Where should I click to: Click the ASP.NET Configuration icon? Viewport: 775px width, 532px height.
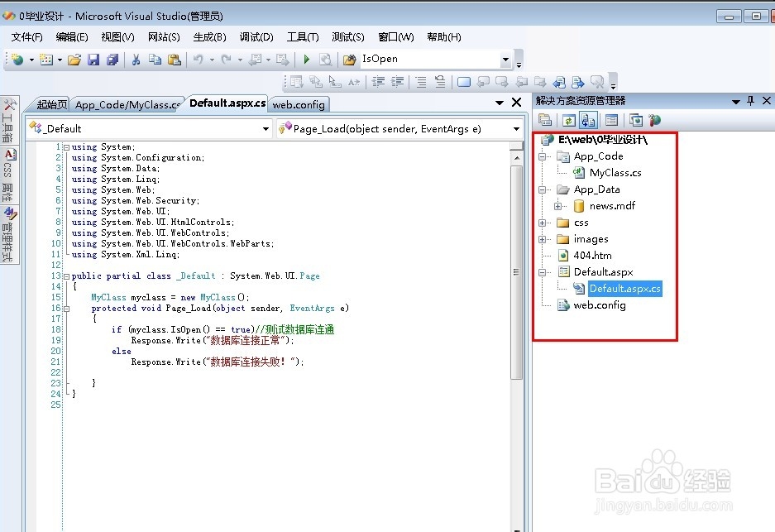(x=655, y=120)
